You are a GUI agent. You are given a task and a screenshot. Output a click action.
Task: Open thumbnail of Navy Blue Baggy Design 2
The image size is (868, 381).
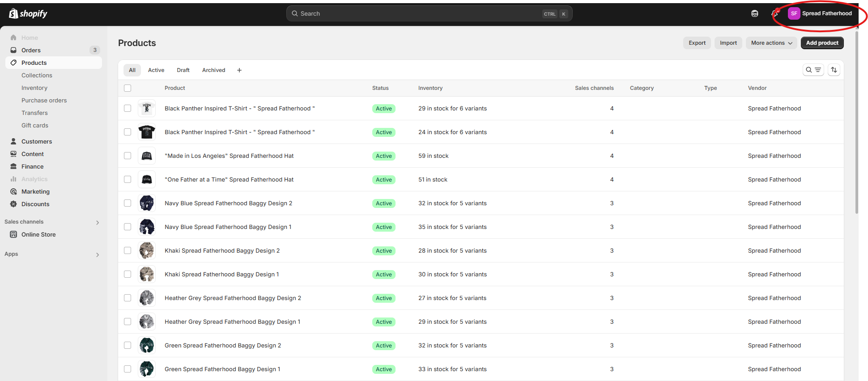pyautogui.click(x=147, y=203)
